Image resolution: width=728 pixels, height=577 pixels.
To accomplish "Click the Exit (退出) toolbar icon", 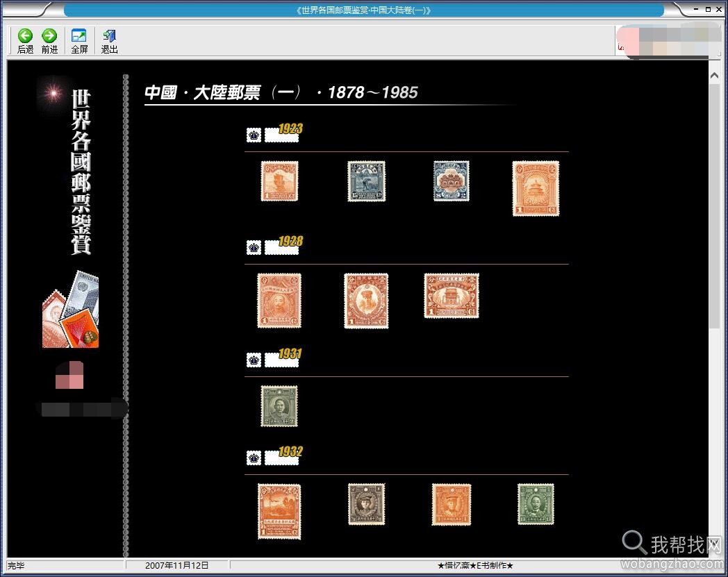I will tap(109, 35).
